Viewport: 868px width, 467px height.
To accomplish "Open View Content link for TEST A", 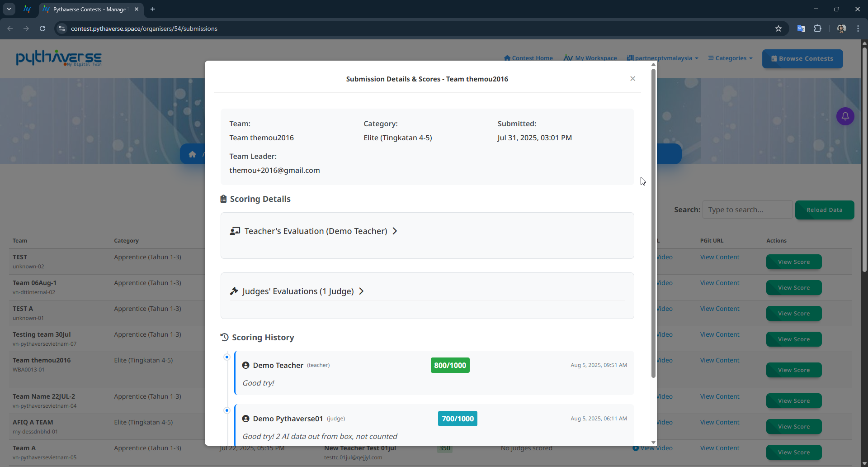I will tap(720, 309).
